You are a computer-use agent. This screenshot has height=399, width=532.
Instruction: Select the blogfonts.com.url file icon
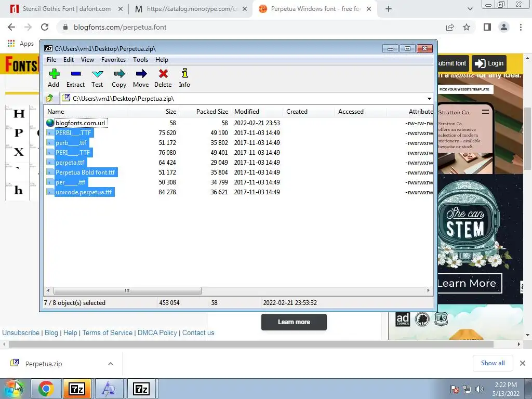[50, 123]
